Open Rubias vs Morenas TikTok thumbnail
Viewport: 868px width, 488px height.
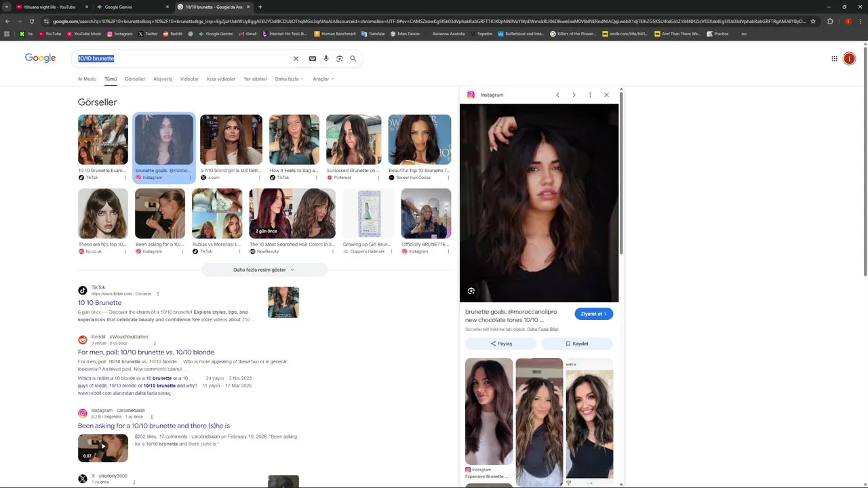pos(217,213)
